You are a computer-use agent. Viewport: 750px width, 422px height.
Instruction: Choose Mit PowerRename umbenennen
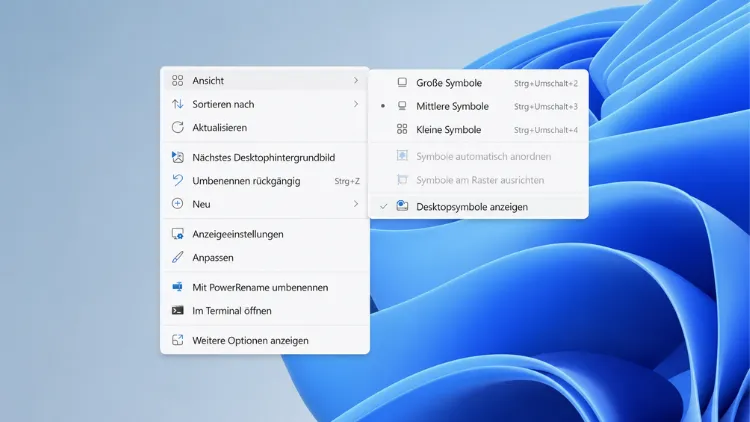pos(265,288)
